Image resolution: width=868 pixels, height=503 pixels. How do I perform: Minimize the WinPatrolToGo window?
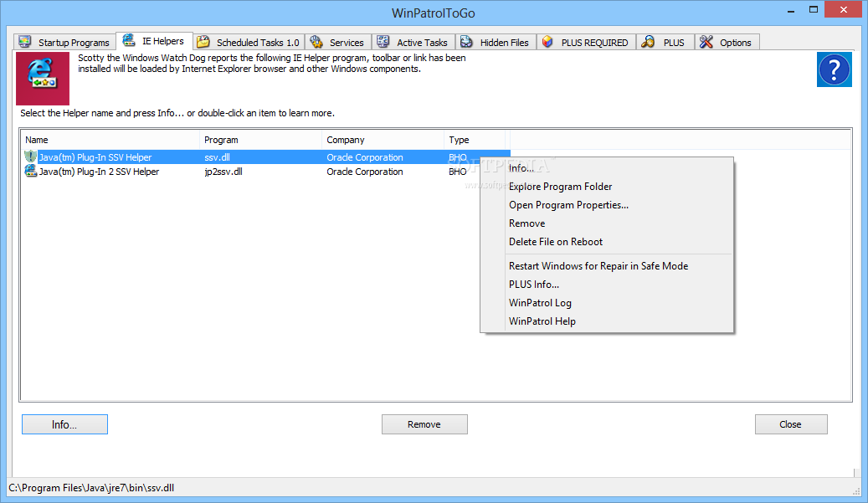[791, 11]
